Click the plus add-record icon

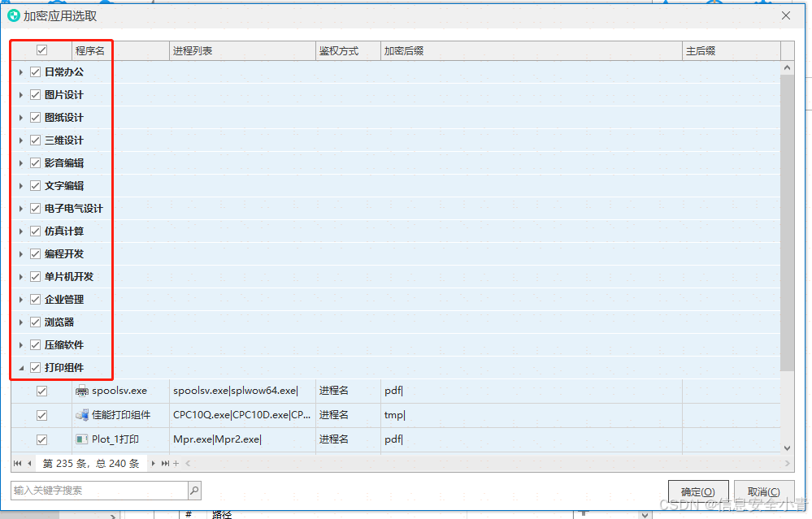(176, 464)
